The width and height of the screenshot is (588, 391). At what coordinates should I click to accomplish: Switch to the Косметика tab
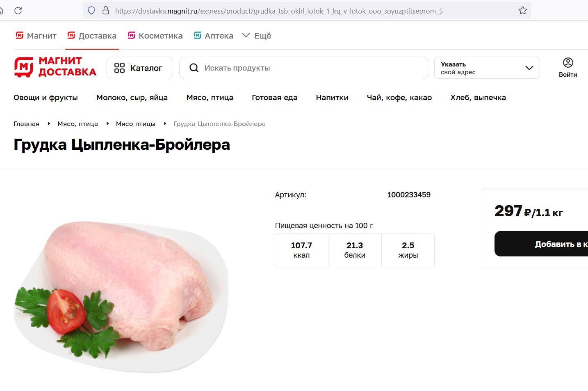[x=155, y=36]
